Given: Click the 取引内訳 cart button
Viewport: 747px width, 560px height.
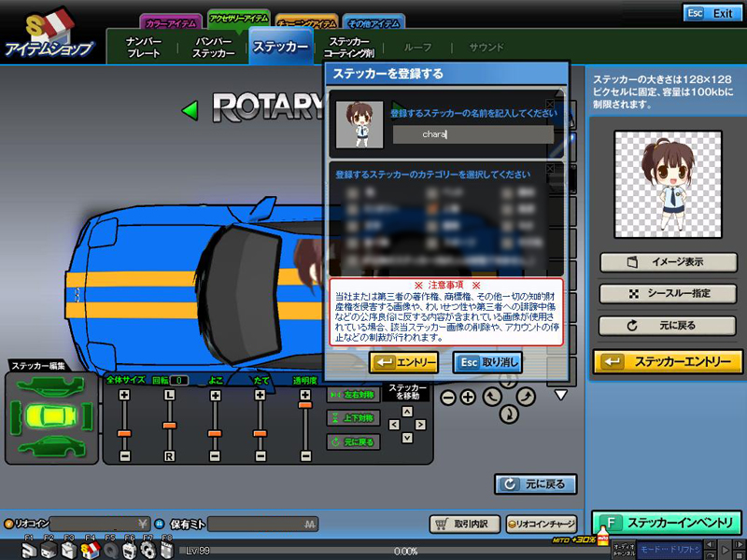Looking at the screenshot, I should click(464, 525).
